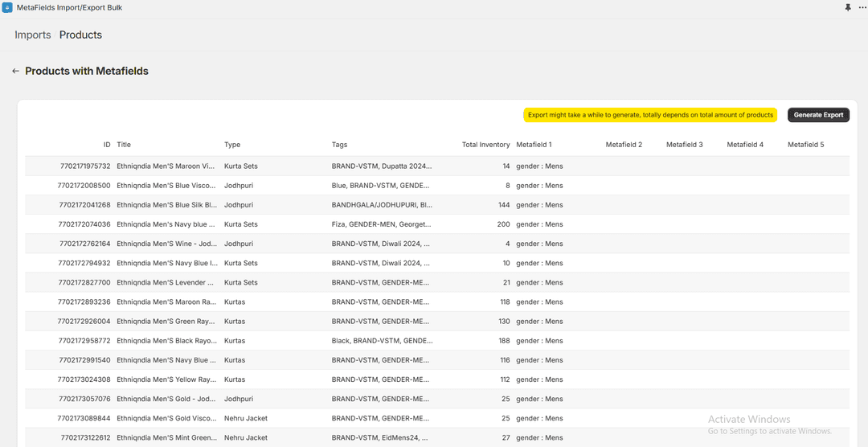Click the Metafield 5 column header
The image size is (868, 447).
pyautogui.click(x=806, y=145)
